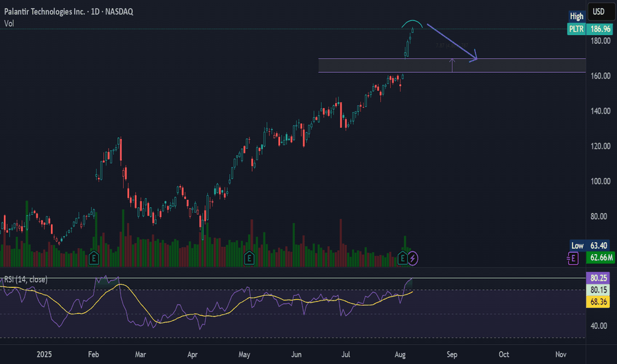Click the PLTR price label tag
Screen dimensions: 617x364
point(577,28)
